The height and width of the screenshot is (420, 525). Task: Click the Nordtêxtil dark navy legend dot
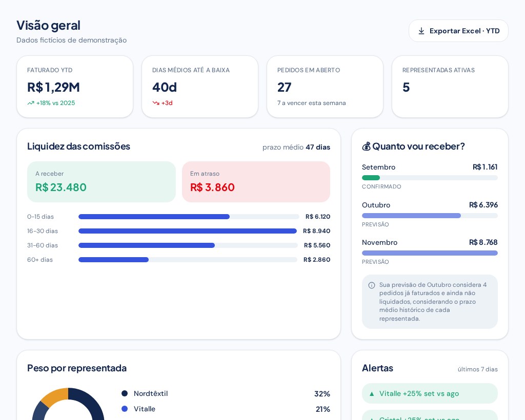125,393
